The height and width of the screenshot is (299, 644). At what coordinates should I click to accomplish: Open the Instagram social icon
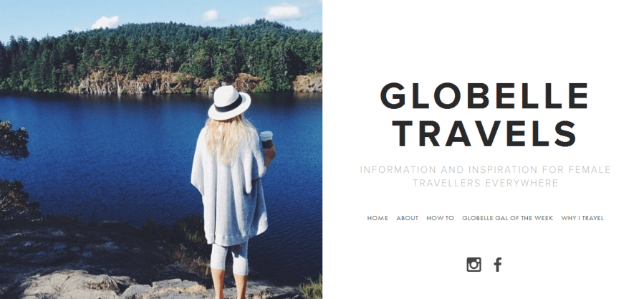pos(474,265)
